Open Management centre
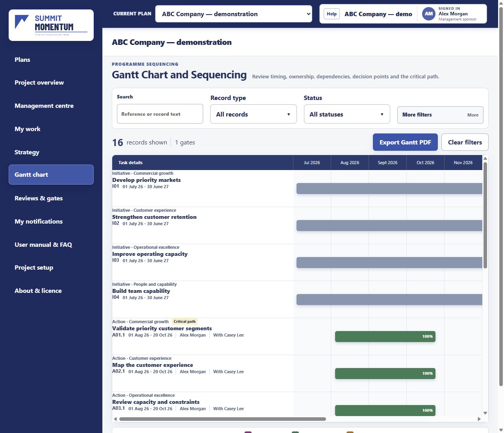The width and height of the screenshot is (504, 433). point(51,105)
